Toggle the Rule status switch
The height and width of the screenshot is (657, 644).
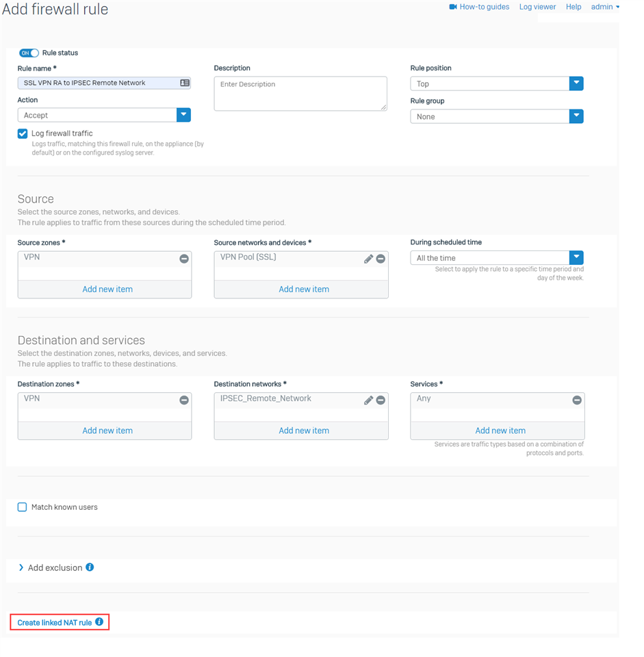pos(29,53)
